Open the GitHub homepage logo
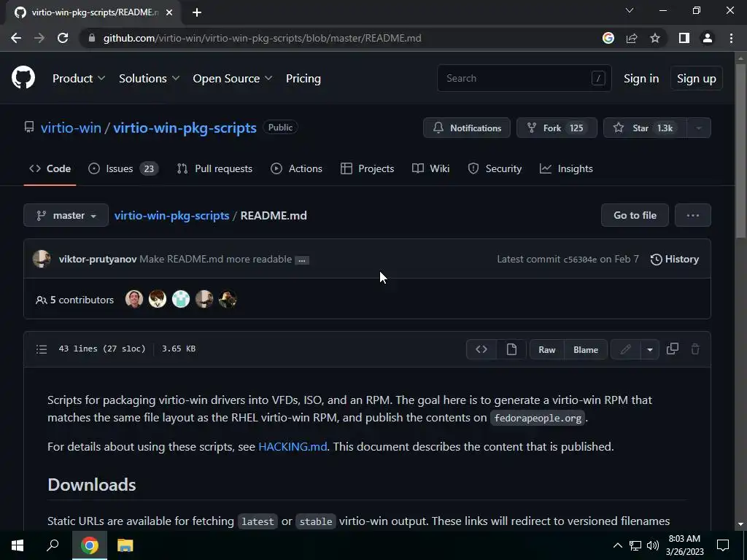Screen dimensions: 747x560 (23, 78)
